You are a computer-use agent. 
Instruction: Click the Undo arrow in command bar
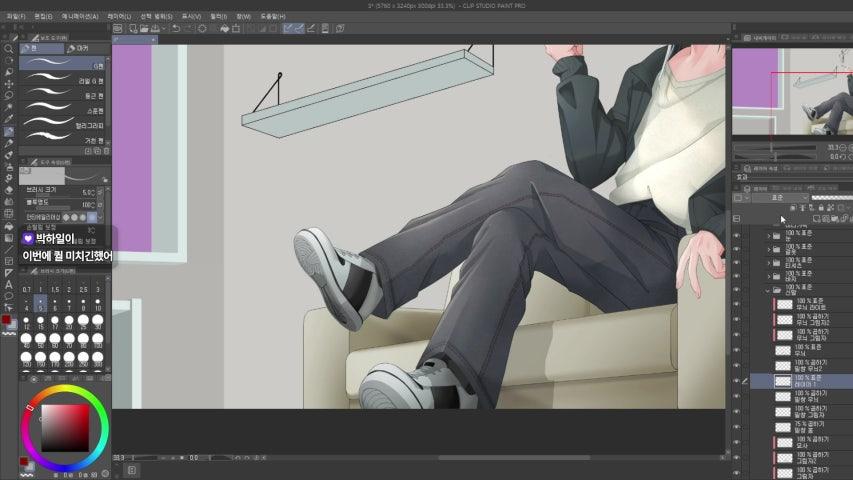click(175, 28)
